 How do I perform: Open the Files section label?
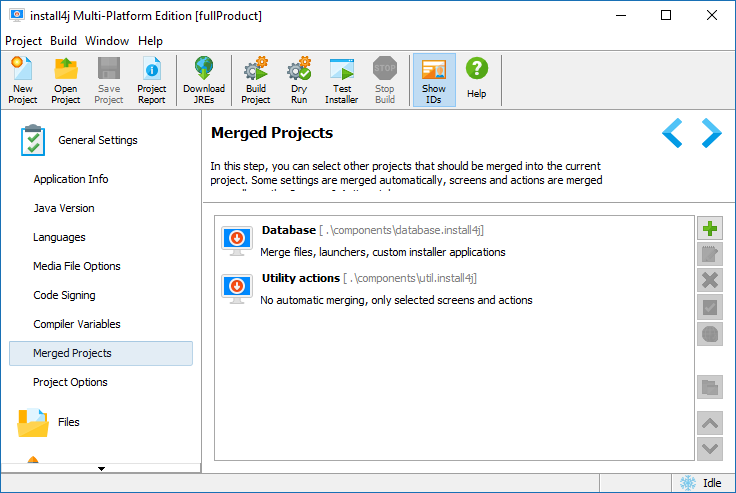tap(69, 422)
